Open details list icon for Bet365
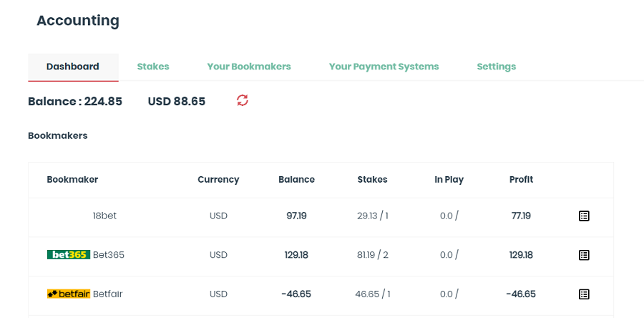Screen dimensions: 644x318 584,255
